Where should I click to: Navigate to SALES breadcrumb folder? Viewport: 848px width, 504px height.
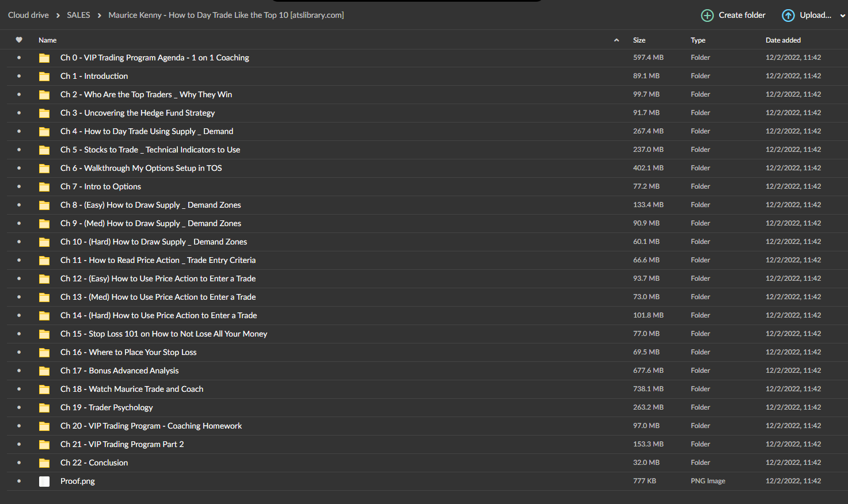point(78,15)
